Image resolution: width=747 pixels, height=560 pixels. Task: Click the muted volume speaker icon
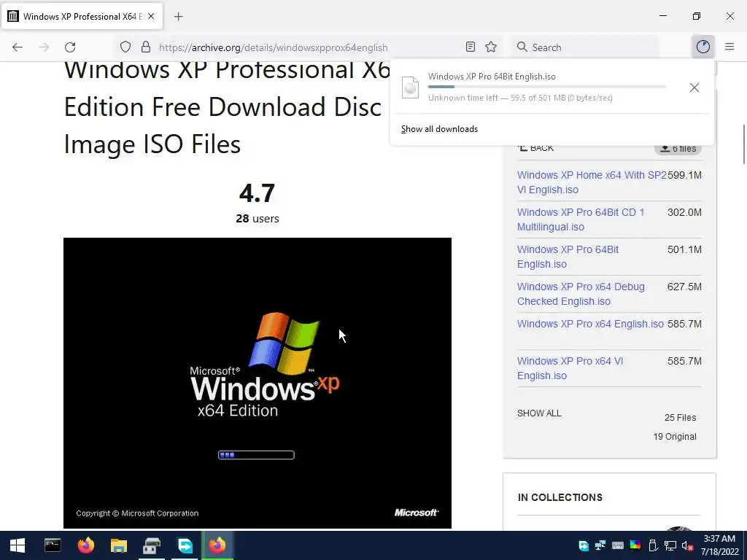687,545
